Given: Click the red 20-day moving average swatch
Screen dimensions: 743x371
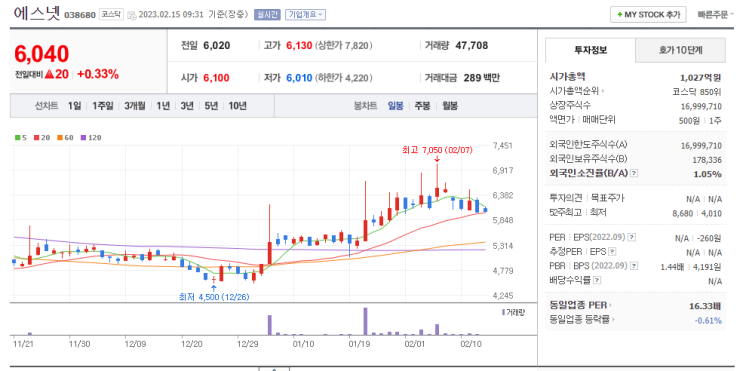Looking at the screenshot, I should pyautogui.click(x=36, y=138).
